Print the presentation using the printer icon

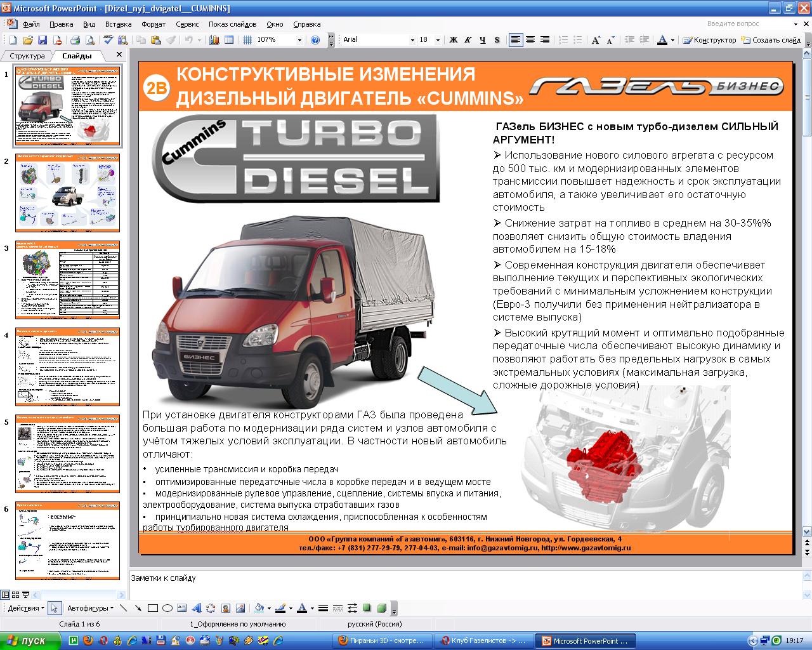75,40
